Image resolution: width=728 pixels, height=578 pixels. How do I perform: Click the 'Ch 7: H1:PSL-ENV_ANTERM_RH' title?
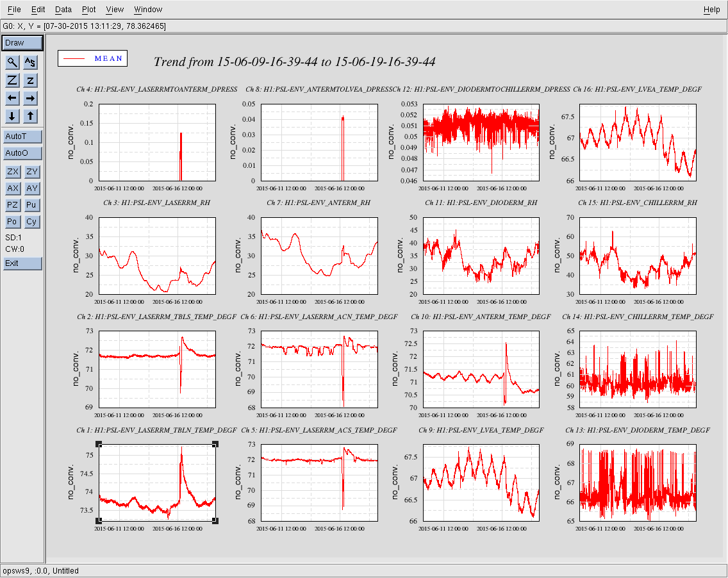tap(318, 203)
